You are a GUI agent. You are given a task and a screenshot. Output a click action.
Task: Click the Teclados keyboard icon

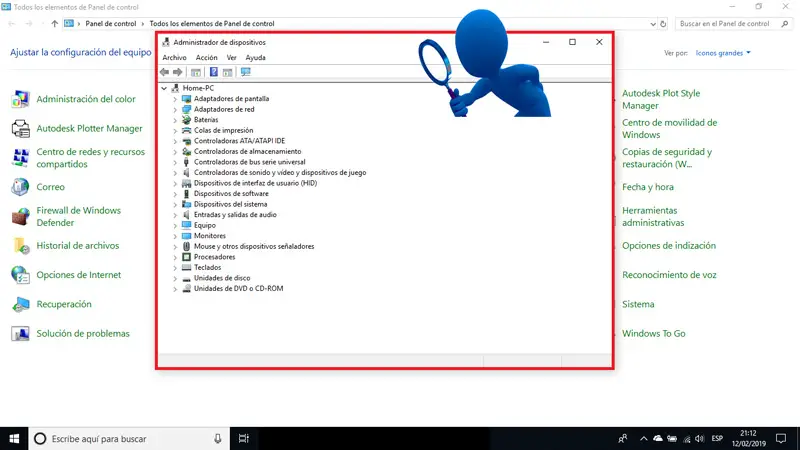186,267
